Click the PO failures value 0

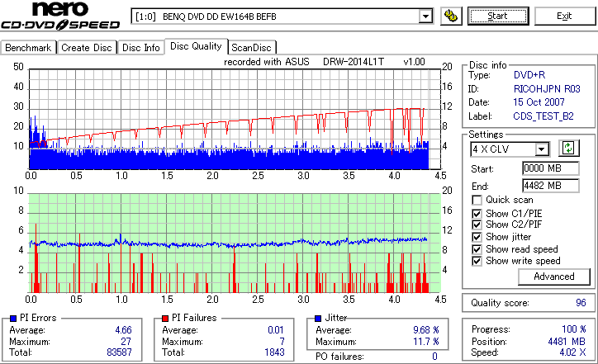point(434,357)
